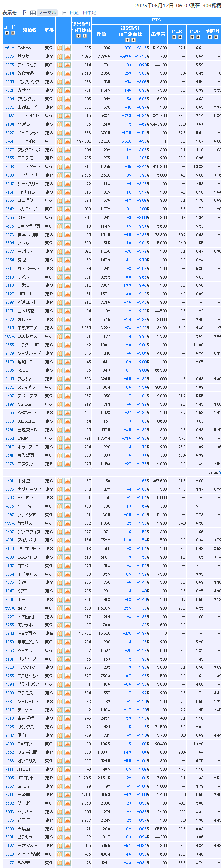
Task: Sort 利回り column descending
Action: click(216, 36)
